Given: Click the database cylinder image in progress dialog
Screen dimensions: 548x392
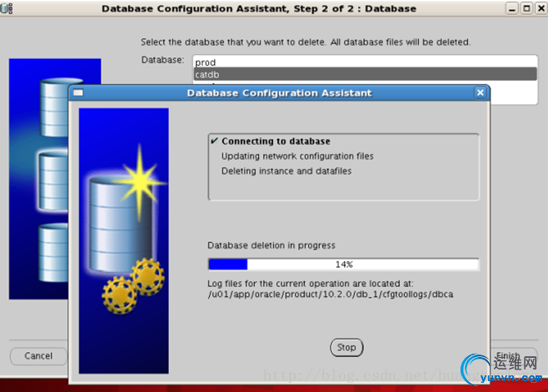Looking at the screenshot, I should pos(121,224).
